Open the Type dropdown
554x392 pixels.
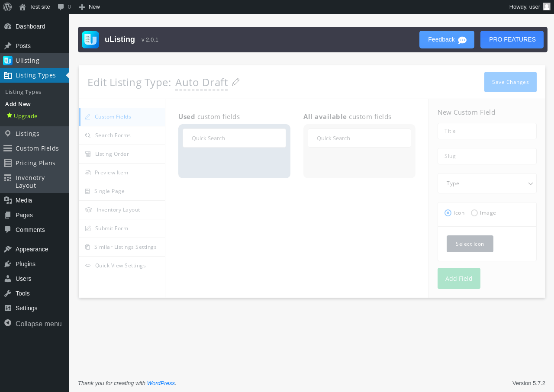[487, 183]
